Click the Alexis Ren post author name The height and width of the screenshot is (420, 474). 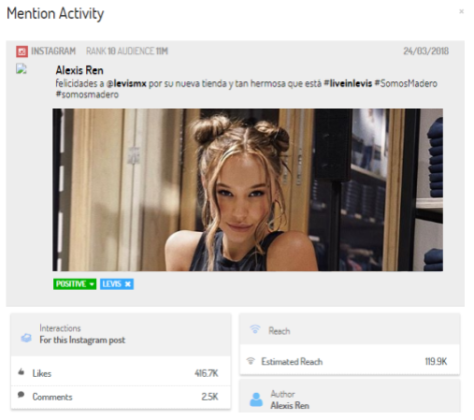click(79, 70)
